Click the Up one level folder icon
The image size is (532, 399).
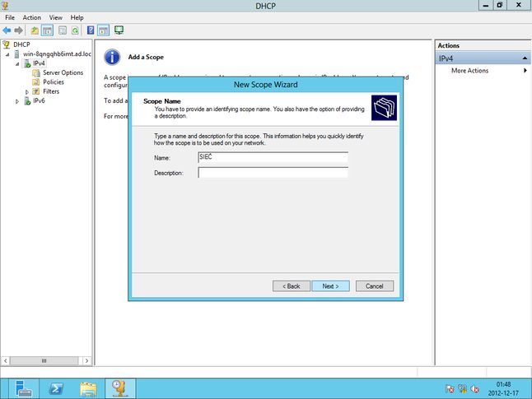[x=35, y=30]
